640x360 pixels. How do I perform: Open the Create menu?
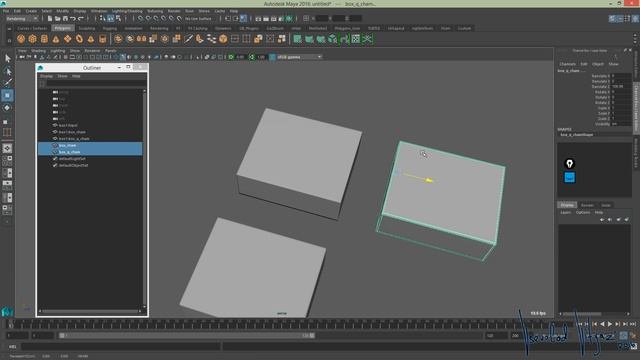[x=31, y=11]
